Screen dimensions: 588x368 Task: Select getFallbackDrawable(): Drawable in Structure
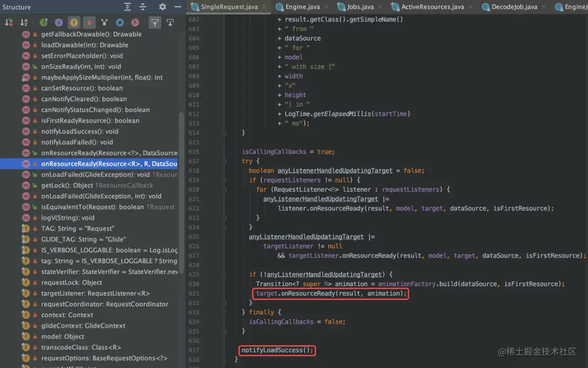92,34
